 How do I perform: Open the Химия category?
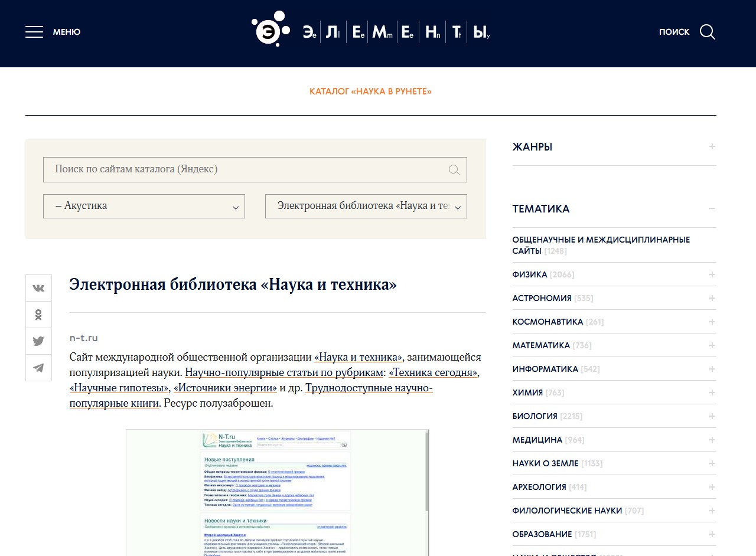[x=527, y=393]
